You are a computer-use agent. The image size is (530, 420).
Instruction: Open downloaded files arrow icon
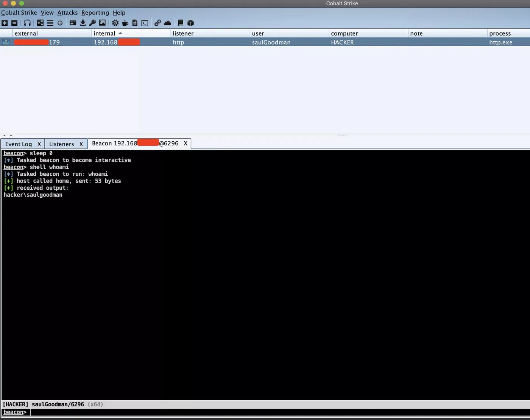(x=83, y=23)
